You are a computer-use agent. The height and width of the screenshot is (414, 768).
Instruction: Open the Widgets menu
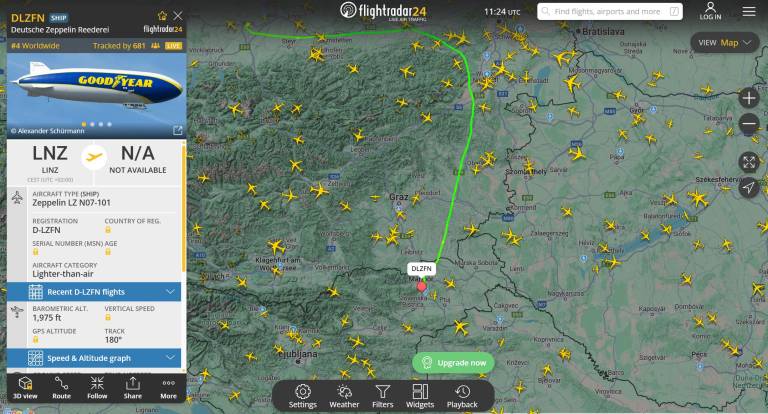(x=420, y=396)
